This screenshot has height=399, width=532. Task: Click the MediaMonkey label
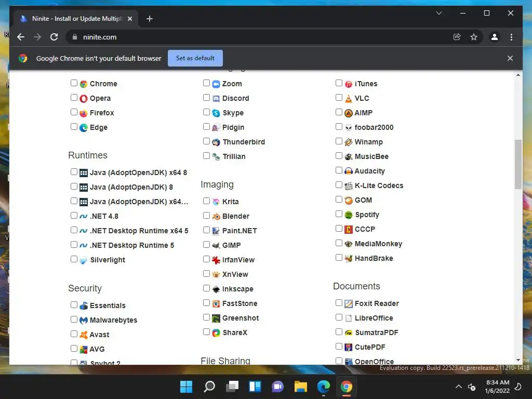[x=378, y=244]
